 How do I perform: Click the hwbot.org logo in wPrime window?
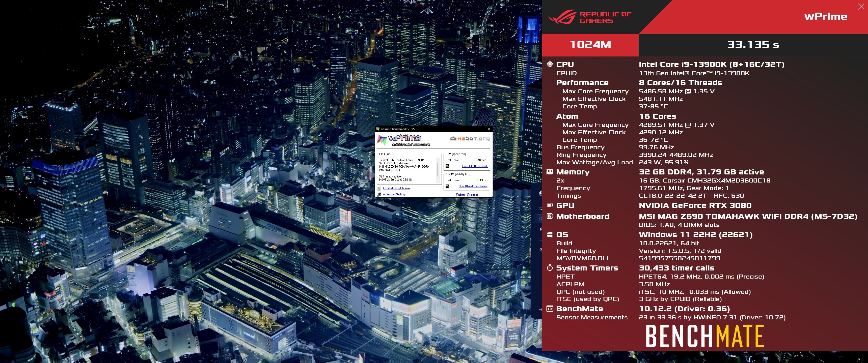(x=470, y=138)
